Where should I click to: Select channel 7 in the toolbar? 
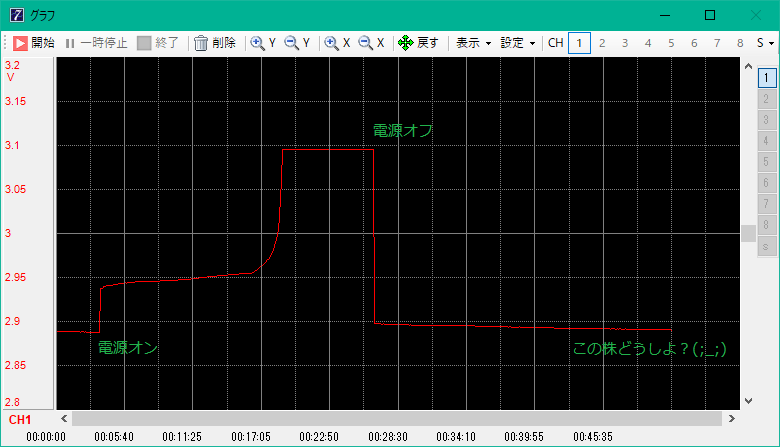click(717, 43)
